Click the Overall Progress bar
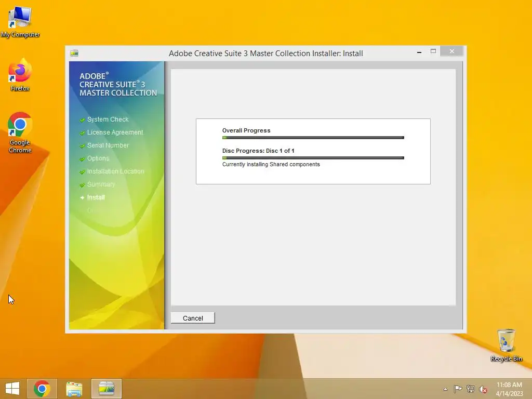This screenshot has height=399, width=532. pos(313,137)
